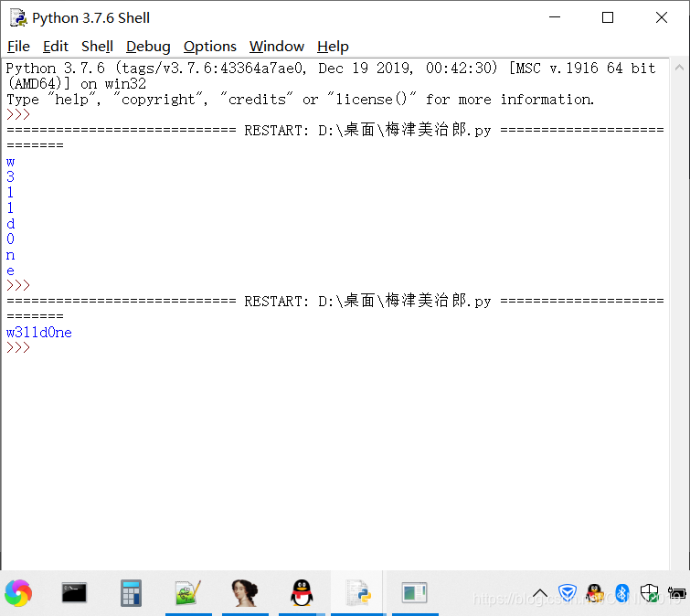
Task: Show hidden tray icons chevron
Action: [x=540, y=593]
